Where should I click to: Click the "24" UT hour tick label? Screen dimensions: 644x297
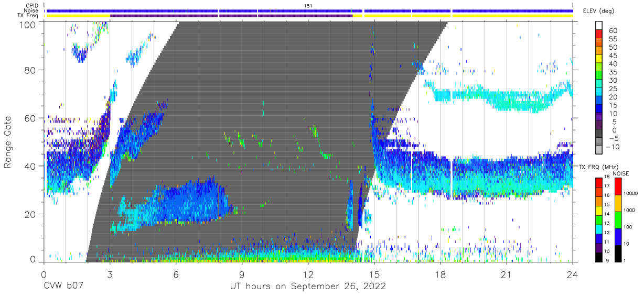click(573, 274)
